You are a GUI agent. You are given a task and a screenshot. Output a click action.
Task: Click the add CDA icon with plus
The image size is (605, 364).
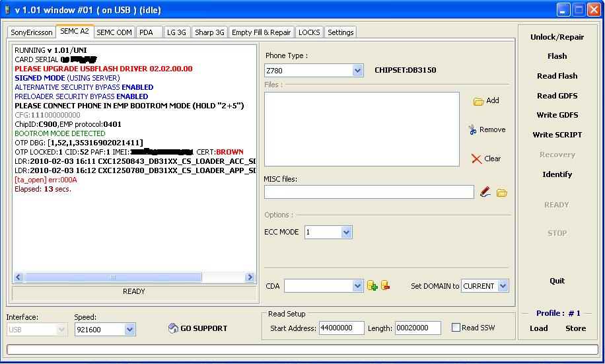[x=372, y=285]
